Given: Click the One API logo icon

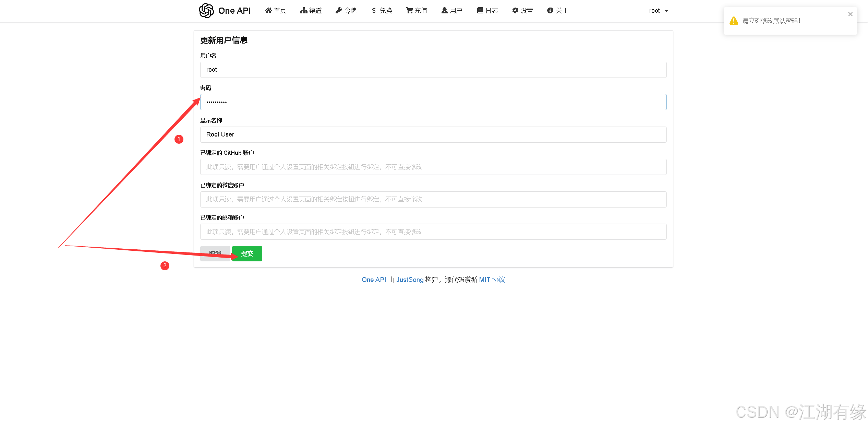Looking at the screenshot, I should 206,11.
